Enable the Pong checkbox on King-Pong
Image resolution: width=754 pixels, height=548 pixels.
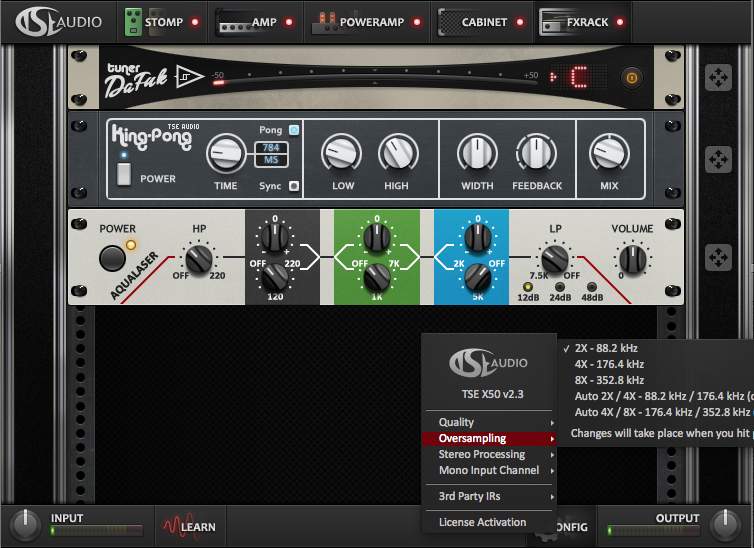click(x=293, y=130)
